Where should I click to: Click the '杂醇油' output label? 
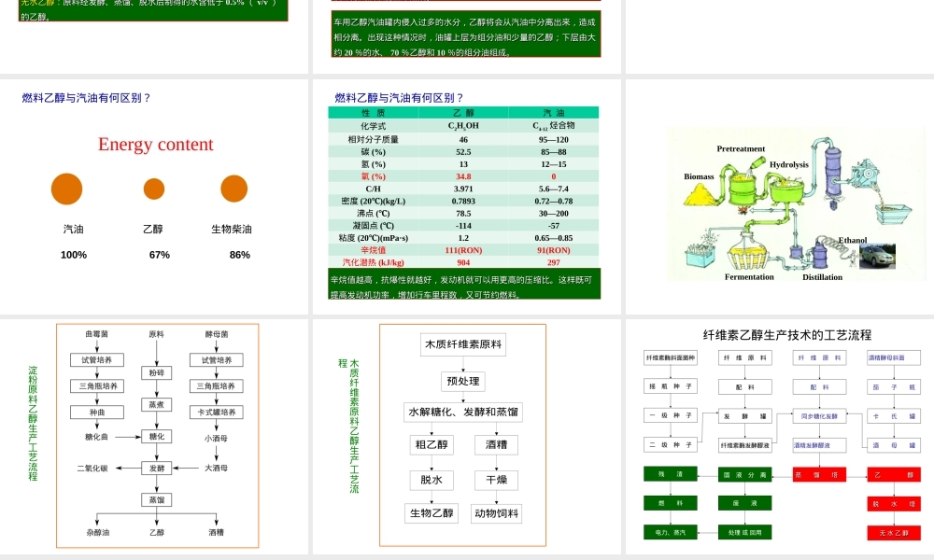[x=97, y=533]
